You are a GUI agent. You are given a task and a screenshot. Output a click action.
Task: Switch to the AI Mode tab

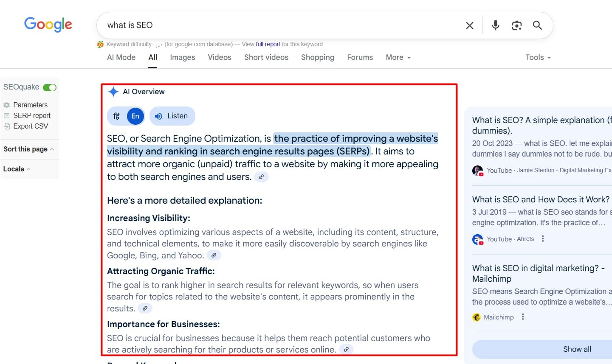[121, 57]
